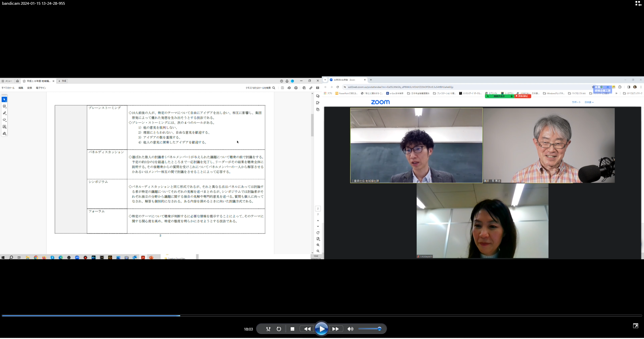Image resolution: width=644 pixels, height=339 pixels.
Task: Switch to library via top-right grid icon
Action: 638,3
